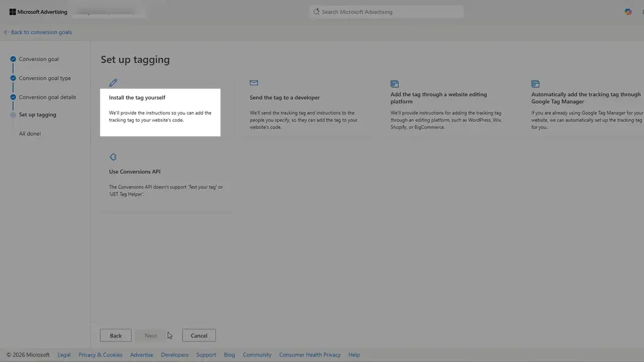This screenshot has width=644, height=362.
Task: Click the Conversions API puzzle icon
Action: click(x=113, y=156)
